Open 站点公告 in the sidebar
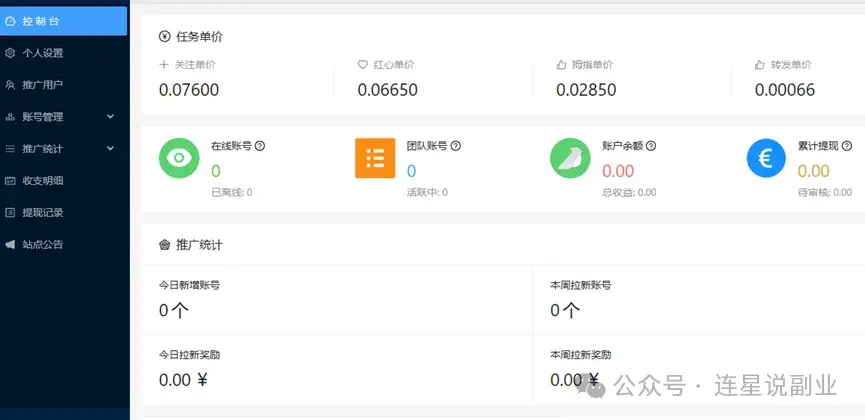 coord(63,244)
